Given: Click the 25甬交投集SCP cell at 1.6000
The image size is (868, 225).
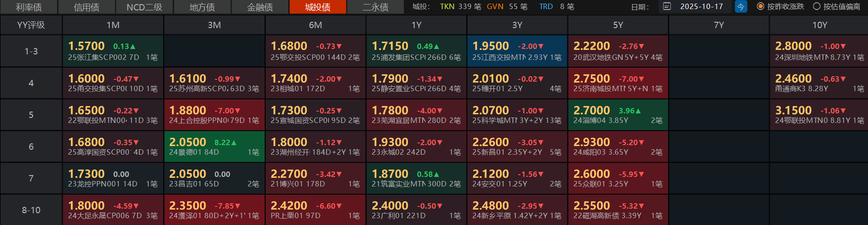Looking at the screenshot, I should [x=113, y=83].
